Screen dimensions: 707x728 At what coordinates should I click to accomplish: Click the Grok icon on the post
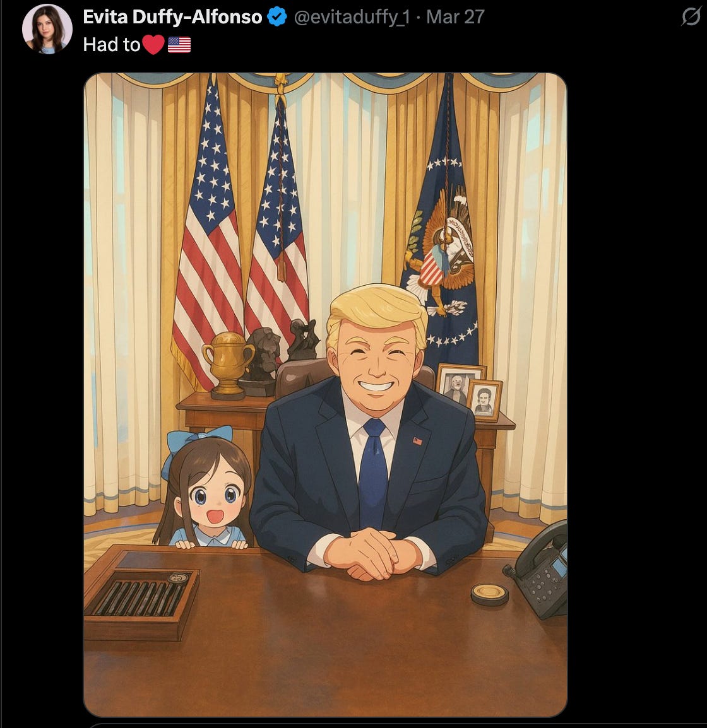pyautogui.click(x=691, y=16)
